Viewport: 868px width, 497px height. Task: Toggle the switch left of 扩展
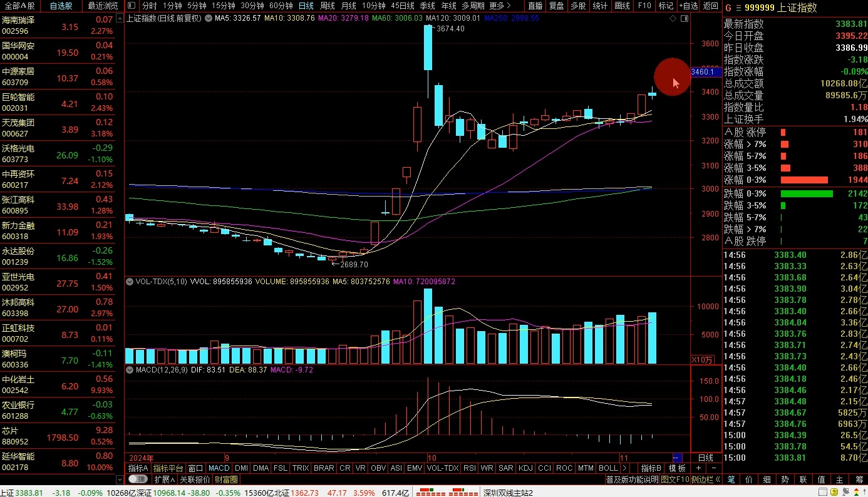pos(138,479)
